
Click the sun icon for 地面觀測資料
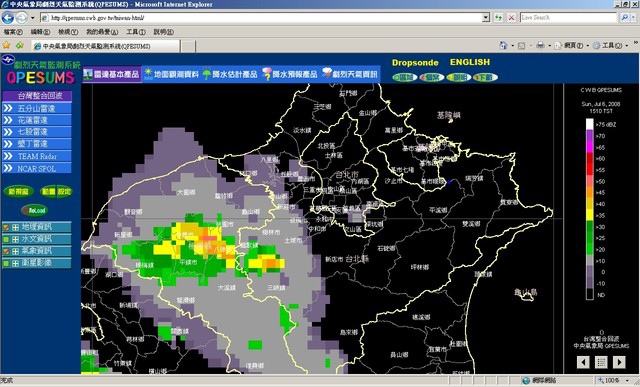(148, 73)
